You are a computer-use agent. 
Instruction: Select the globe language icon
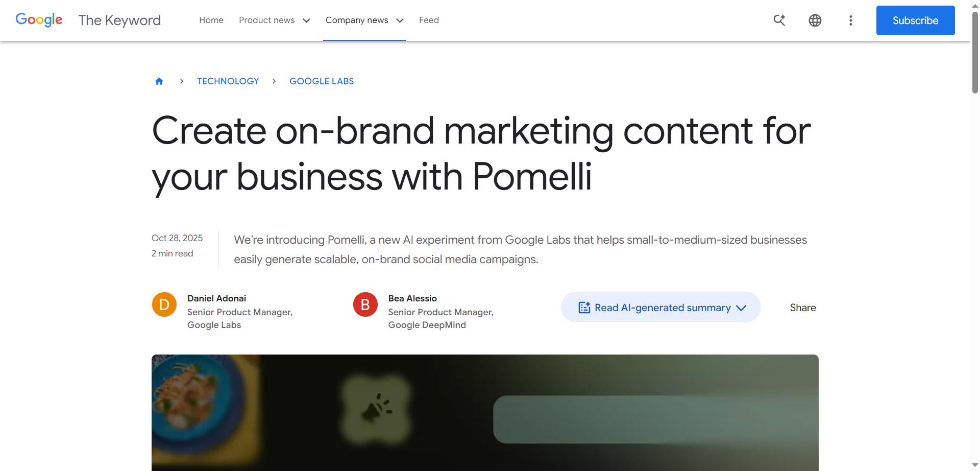point(815,20)
